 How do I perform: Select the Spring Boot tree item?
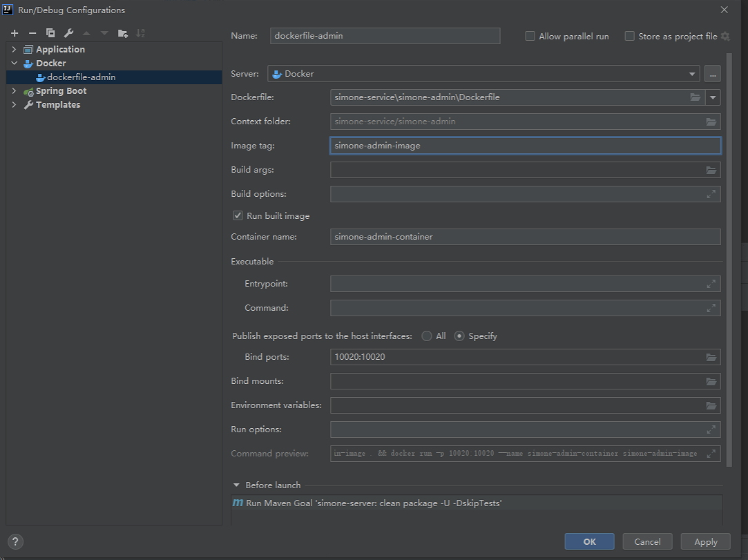point(114,90)
